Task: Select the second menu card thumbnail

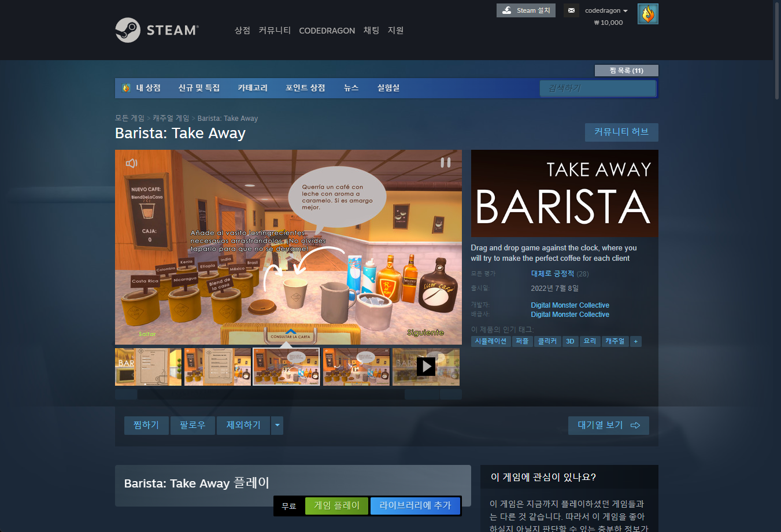Action: [218, 367]
